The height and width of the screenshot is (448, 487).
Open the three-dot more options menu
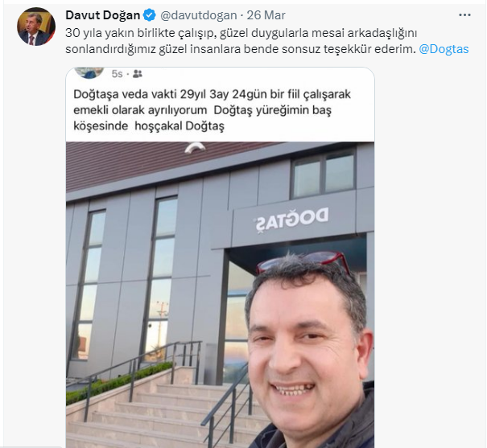point(464,15)
